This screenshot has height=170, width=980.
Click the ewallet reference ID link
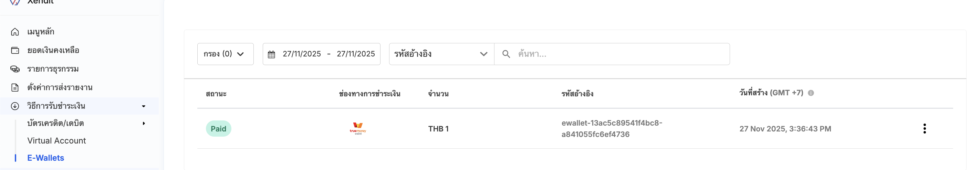(611, 129)
